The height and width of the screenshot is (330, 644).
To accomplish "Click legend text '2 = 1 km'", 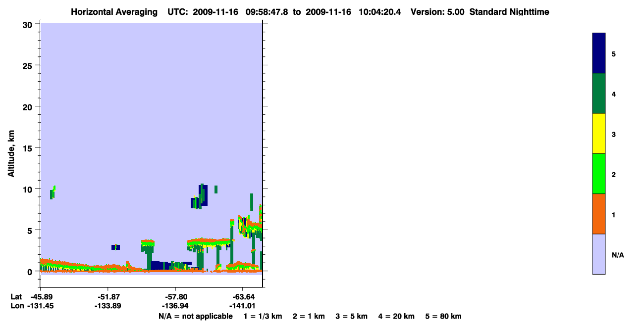I will [309, 316].
